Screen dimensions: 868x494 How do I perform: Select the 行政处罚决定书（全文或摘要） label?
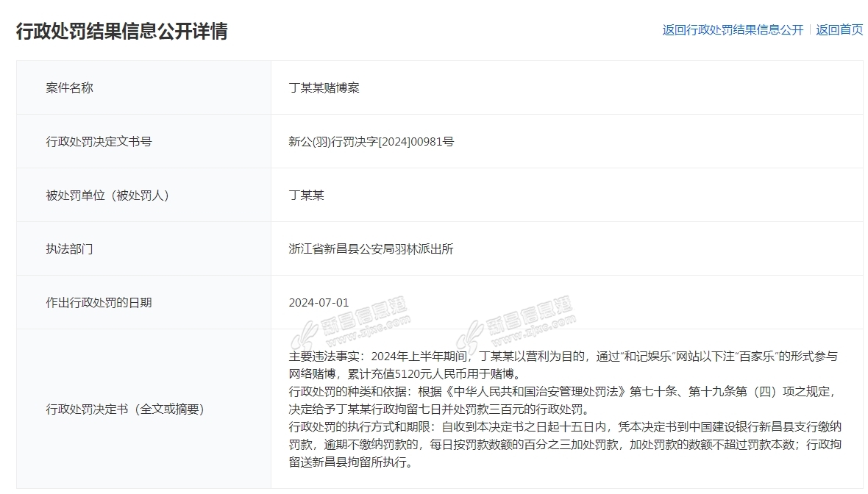125,409
